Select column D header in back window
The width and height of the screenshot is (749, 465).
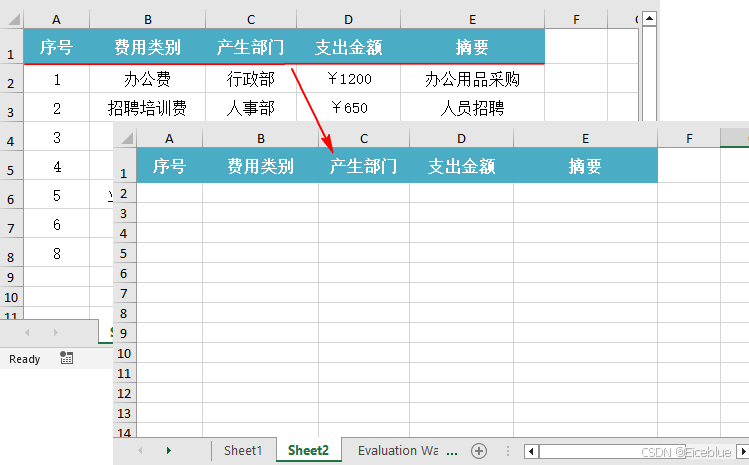point(349,20)
